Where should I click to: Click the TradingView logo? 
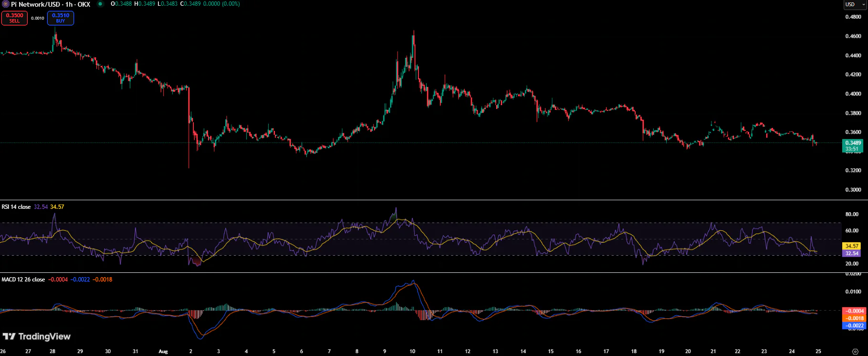(x=37, y=336)
